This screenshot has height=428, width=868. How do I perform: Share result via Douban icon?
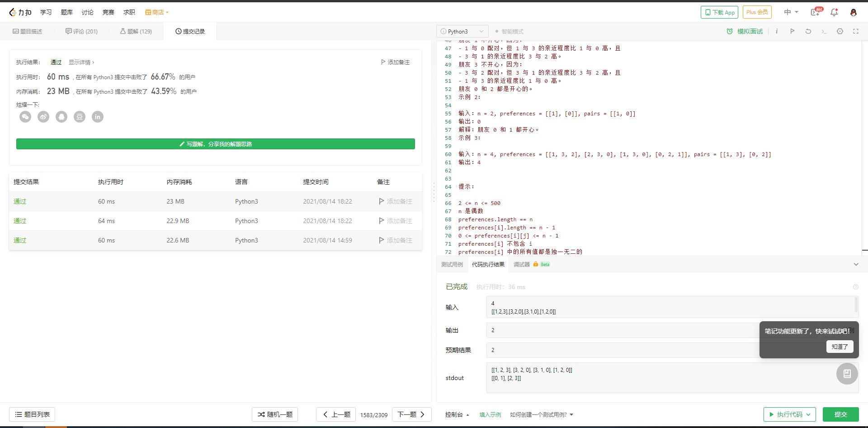80,117
